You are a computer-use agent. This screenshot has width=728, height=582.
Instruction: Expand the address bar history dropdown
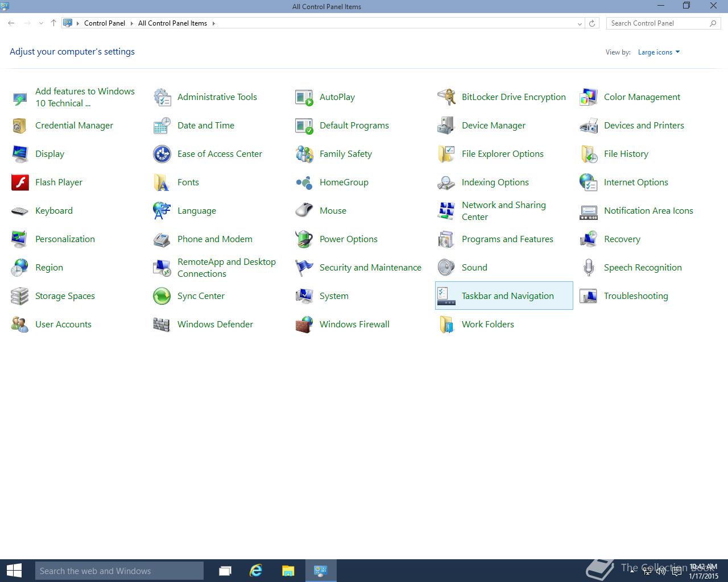(580, 23)
